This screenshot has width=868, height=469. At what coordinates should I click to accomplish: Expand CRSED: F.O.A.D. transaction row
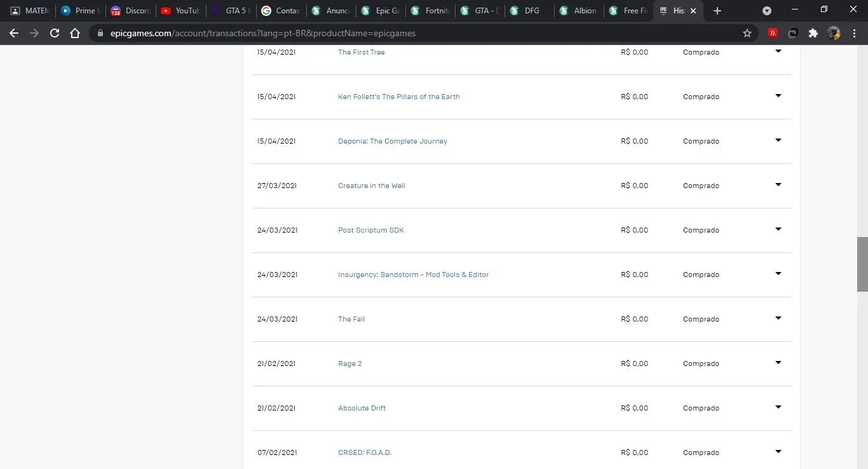tap(778, 452)
